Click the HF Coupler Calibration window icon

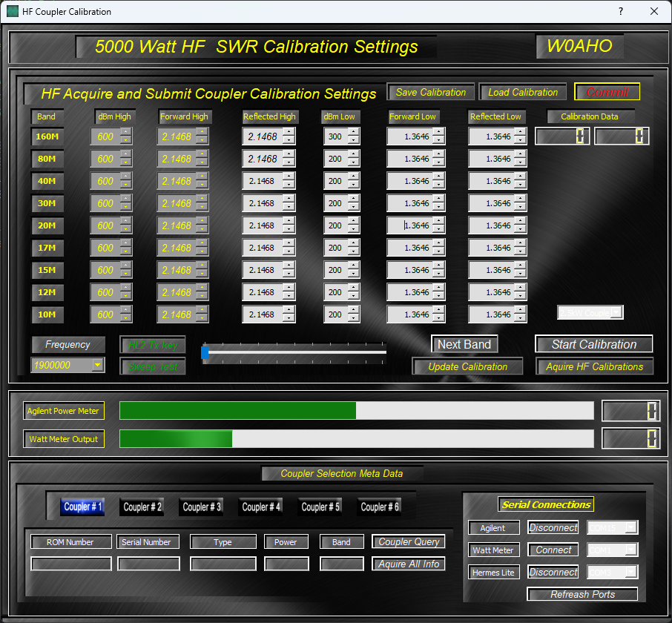(x=13, y=12)
